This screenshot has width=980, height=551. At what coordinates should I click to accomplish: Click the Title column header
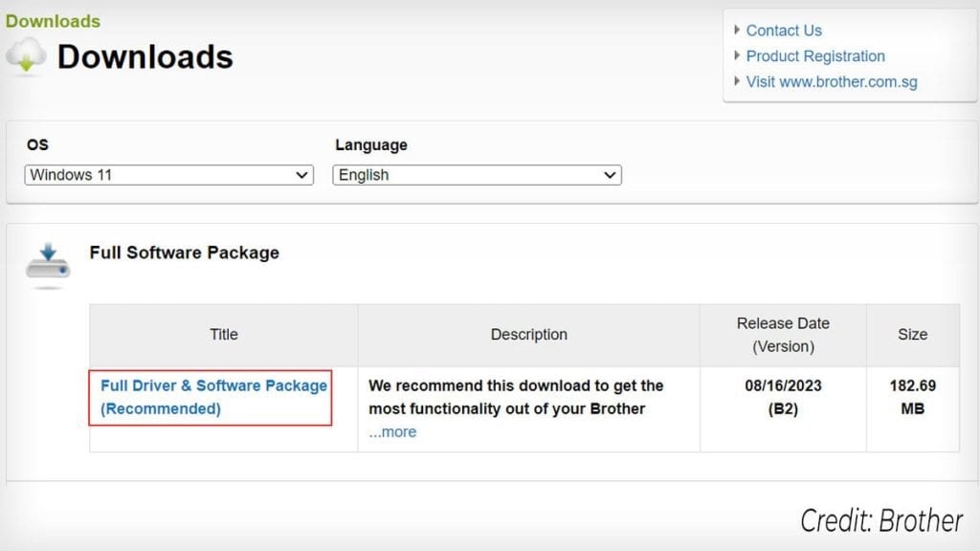(224, 335)
